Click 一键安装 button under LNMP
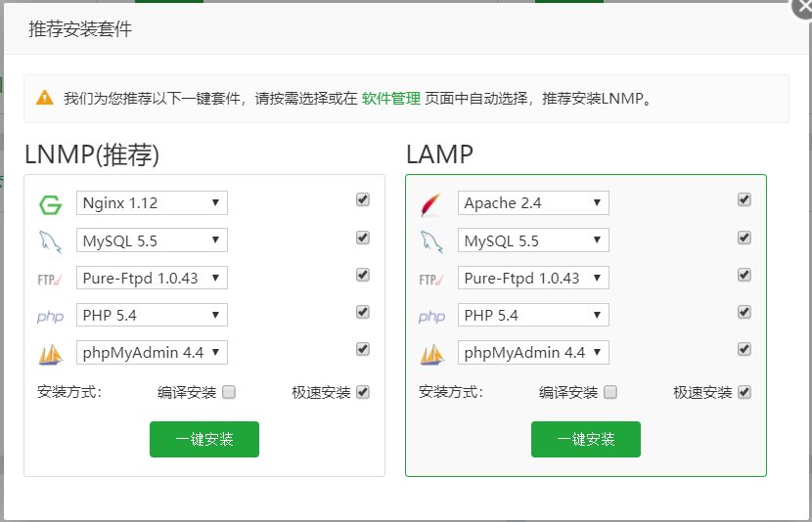 [x=204, y=439]
